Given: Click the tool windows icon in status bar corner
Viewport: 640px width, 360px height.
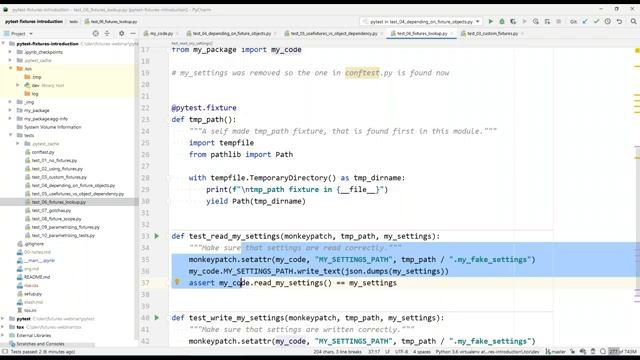Looking at the screenshot, I should (x=5, y=351).
